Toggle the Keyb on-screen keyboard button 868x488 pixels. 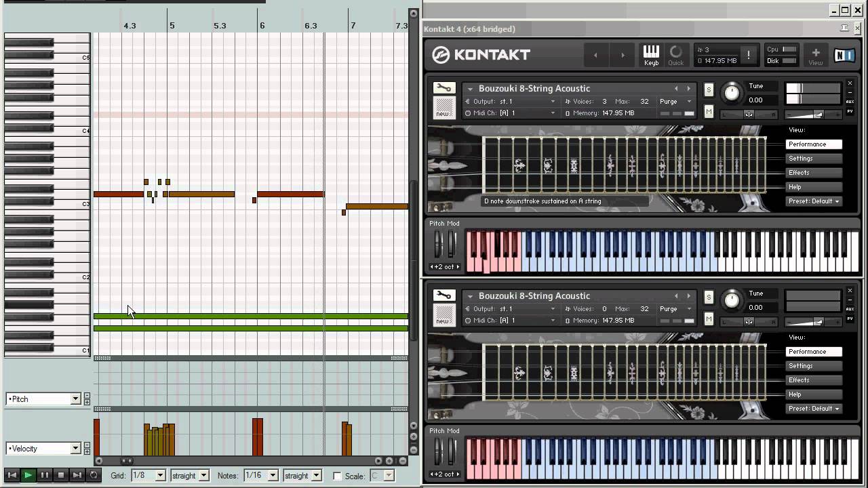(651, 55)
